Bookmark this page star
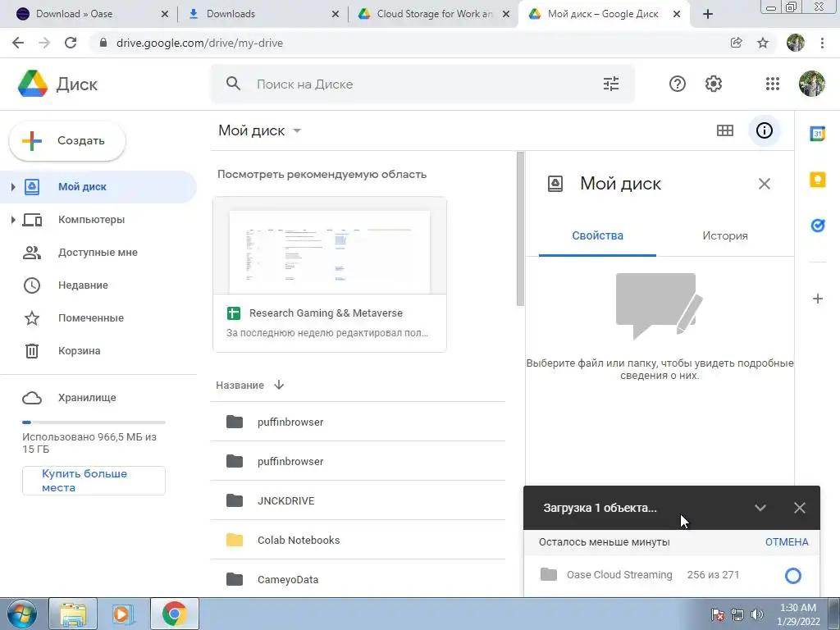 pos(763,43)
